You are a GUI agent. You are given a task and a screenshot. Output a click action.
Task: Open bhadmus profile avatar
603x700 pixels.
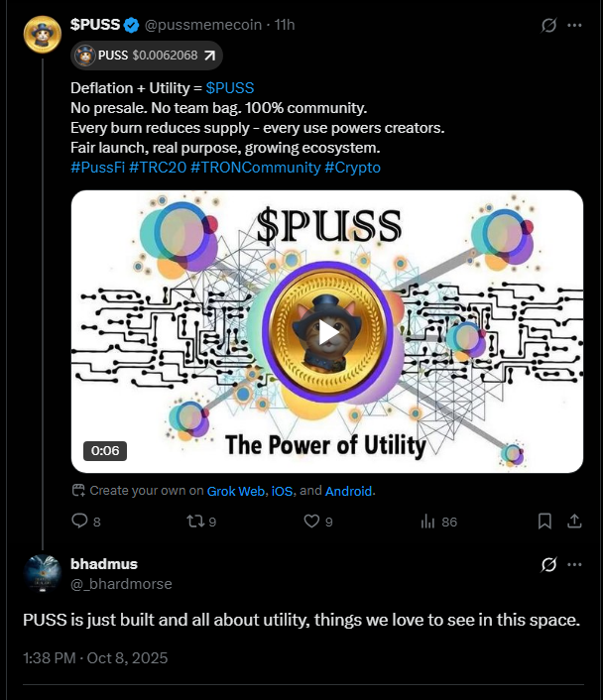pos(42,574)
